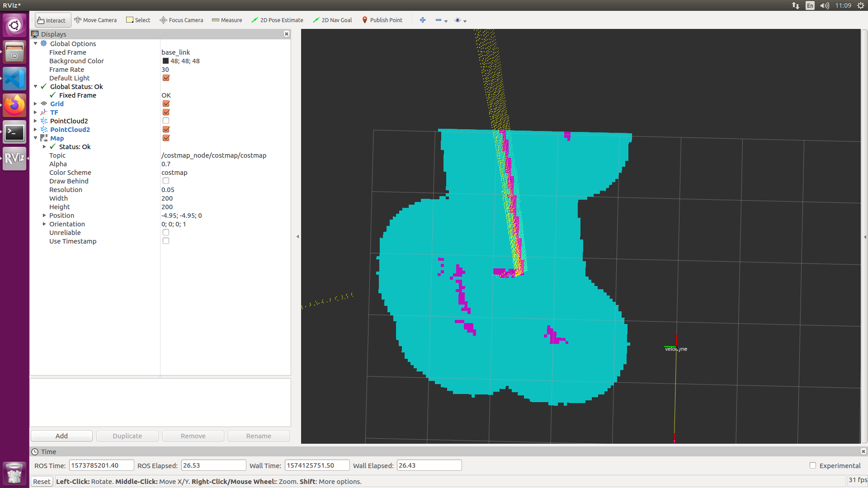The width and height of the screenshot is (868, 488).
Task: Open the Trash in the dock
Action: point(14,474)
